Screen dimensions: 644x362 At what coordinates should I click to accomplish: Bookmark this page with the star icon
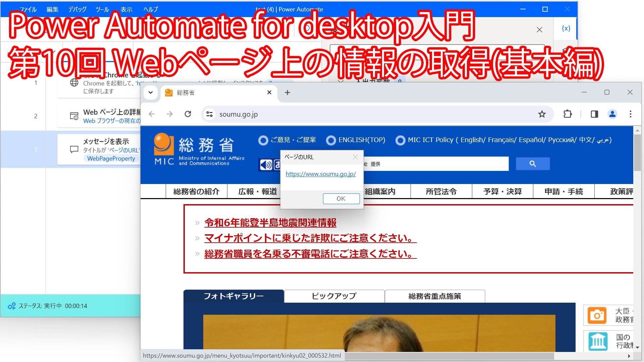[542, 114]
